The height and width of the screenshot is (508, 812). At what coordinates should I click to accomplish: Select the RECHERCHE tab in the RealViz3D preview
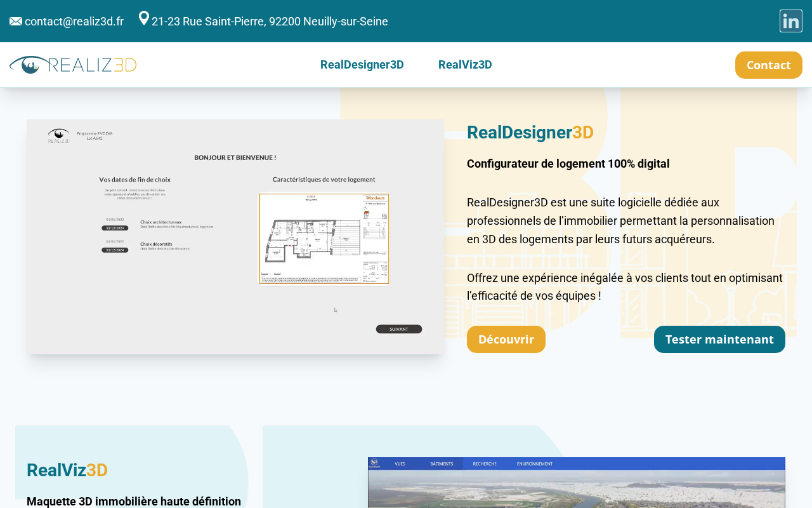485,464
